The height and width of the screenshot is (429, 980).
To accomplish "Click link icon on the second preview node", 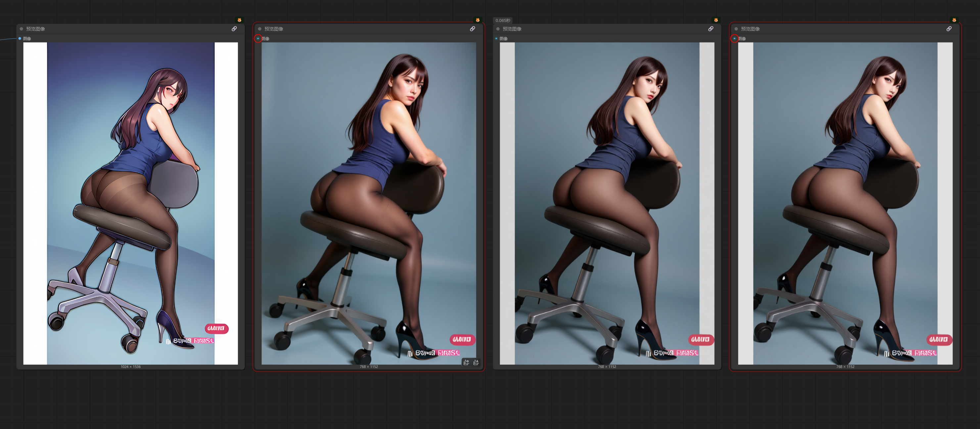I will pyautogui.click(x=473, y=29).
